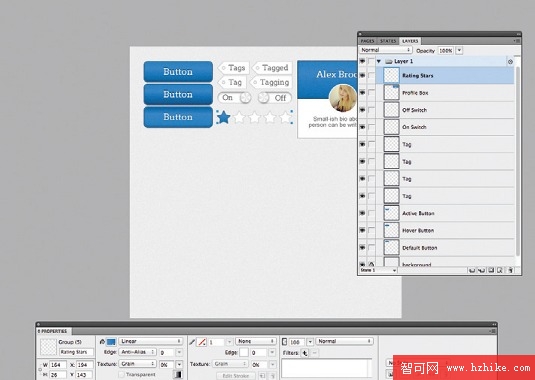Open the stroke category None dropdown
This screenshot has width=535, height=380.
(x=256, y=341)
